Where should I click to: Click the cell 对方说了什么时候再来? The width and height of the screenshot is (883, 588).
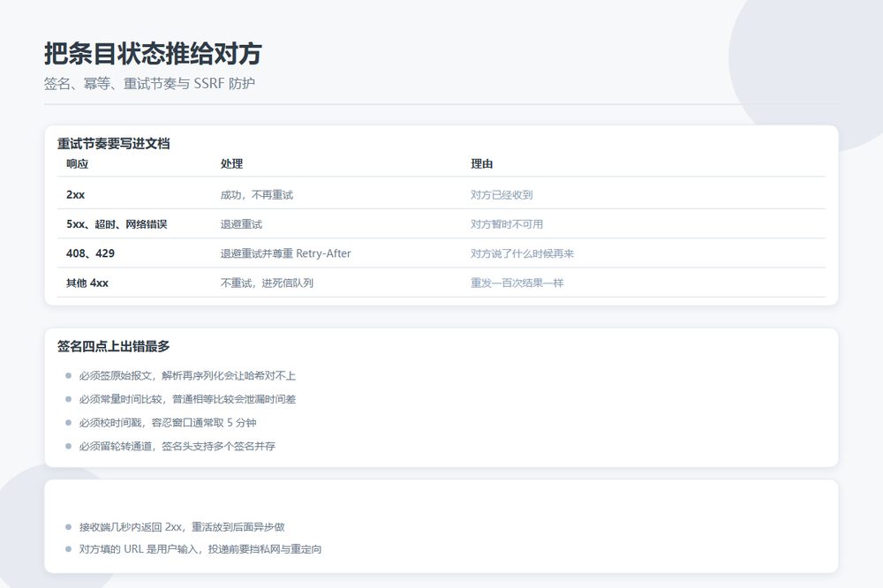522,253
